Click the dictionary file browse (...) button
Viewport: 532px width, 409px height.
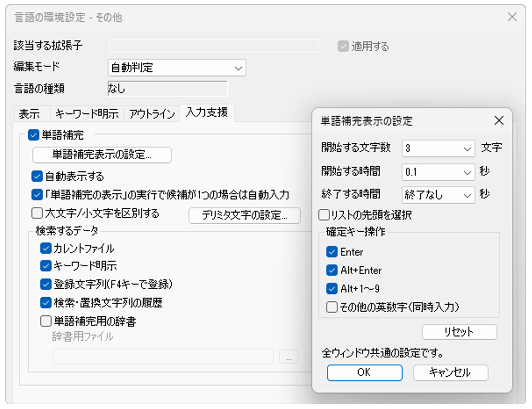point(288,357)
